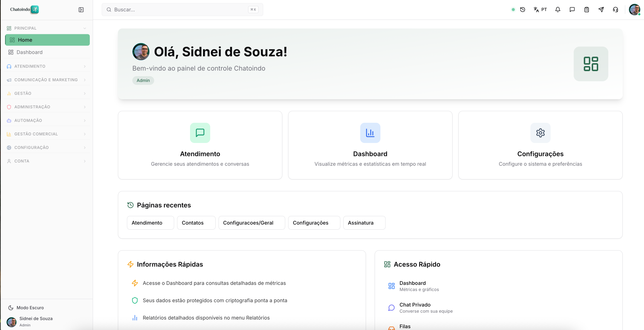The width and height of the screenshot is (644, 330).
Task: Click the Admin badge under the welcome greeting
Action: tap(143, 80)
